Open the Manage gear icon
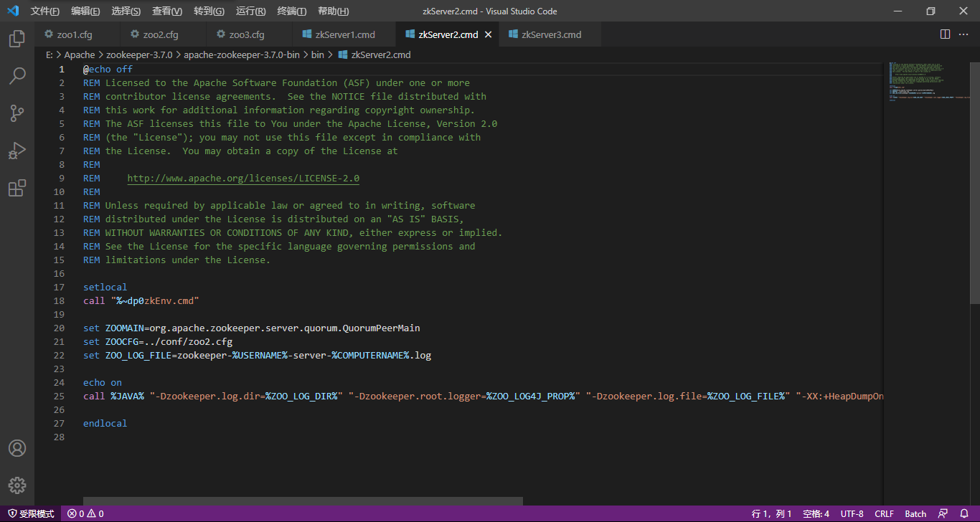 click(17, 485)
